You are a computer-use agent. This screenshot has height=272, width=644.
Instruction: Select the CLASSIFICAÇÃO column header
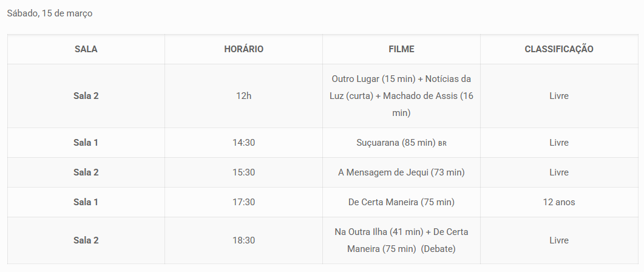558,49
